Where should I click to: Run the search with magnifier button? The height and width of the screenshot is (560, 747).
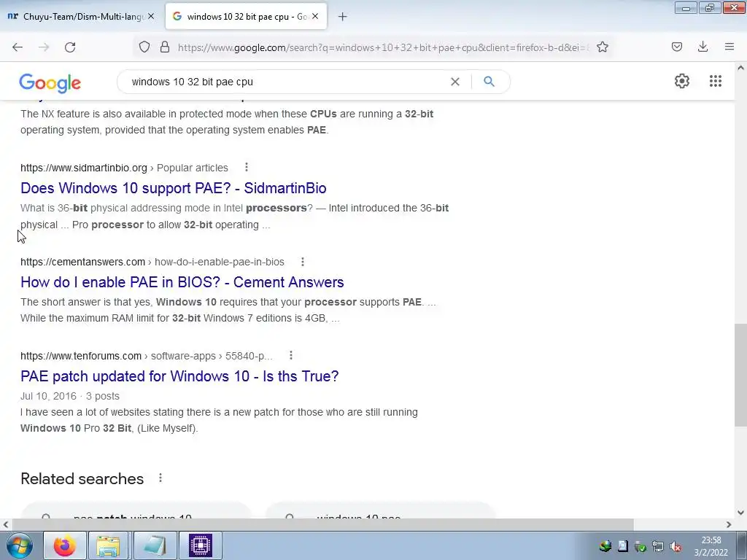click(x=489, y=82)
